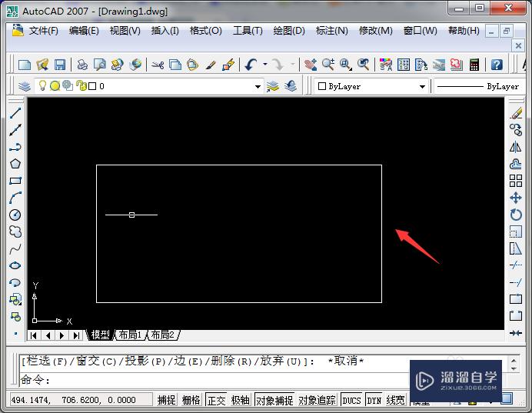Select the Break at Point tool
Image resolution: width=532 pixels, height=413 pixels.
coord(516,299)
